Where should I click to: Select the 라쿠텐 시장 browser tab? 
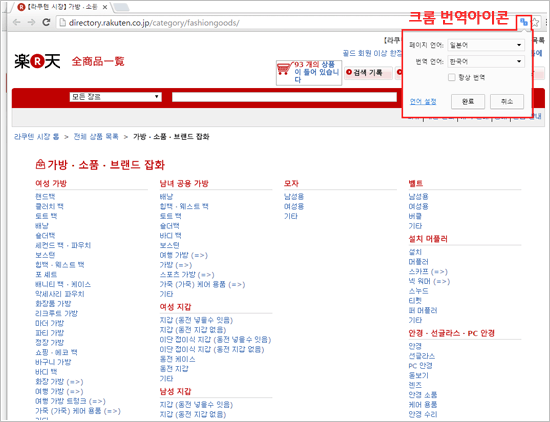(x=61, y=7)
